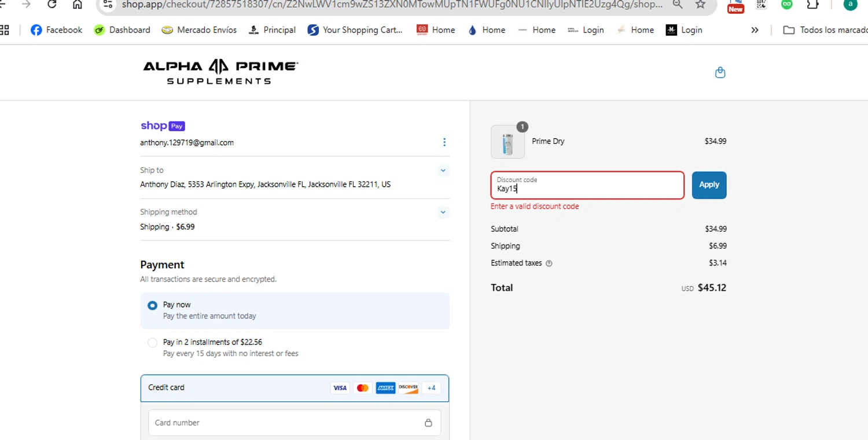868x440 pixels.
Task: Click into the Discount code field
Action: click(x=587, y=185)
